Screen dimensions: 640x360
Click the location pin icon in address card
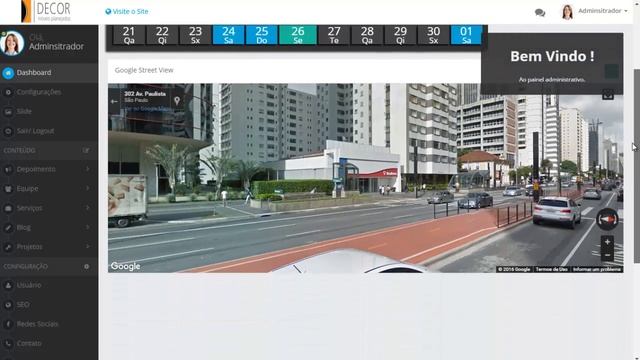(177, 100)
